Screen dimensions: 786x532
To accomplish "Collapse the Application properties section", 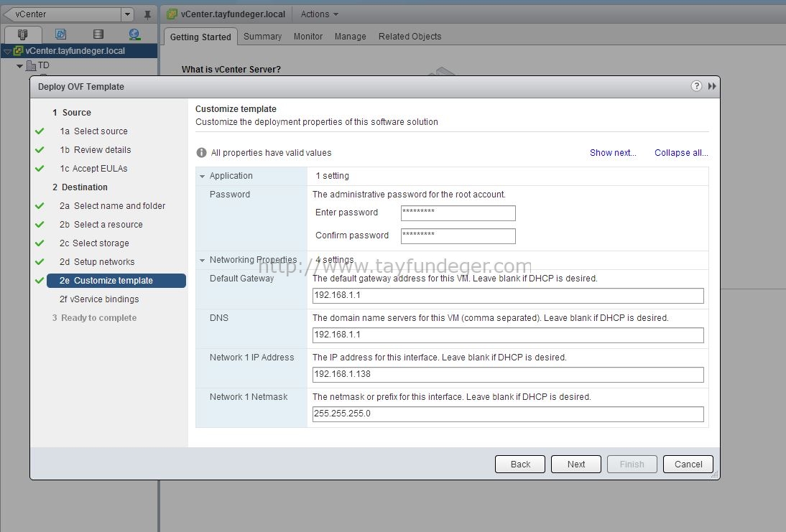I will 202,177.
